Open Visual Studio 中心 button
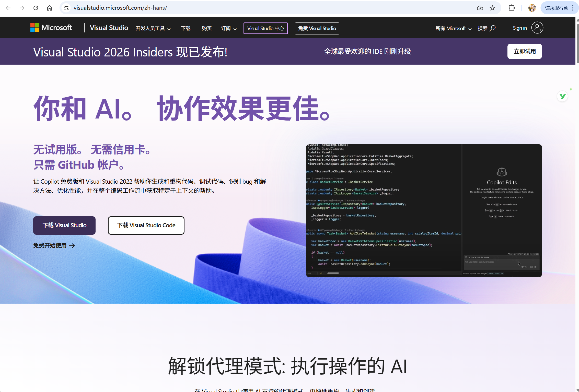The width and height of the screenshot is (579, 392). (266, 28)
